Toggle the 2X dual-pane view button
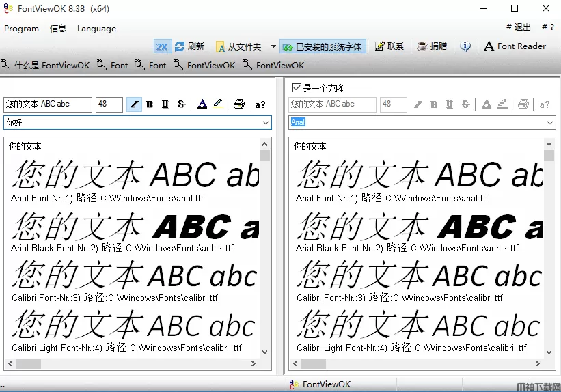The image size is (561, 392). click(x=162, y=46)
